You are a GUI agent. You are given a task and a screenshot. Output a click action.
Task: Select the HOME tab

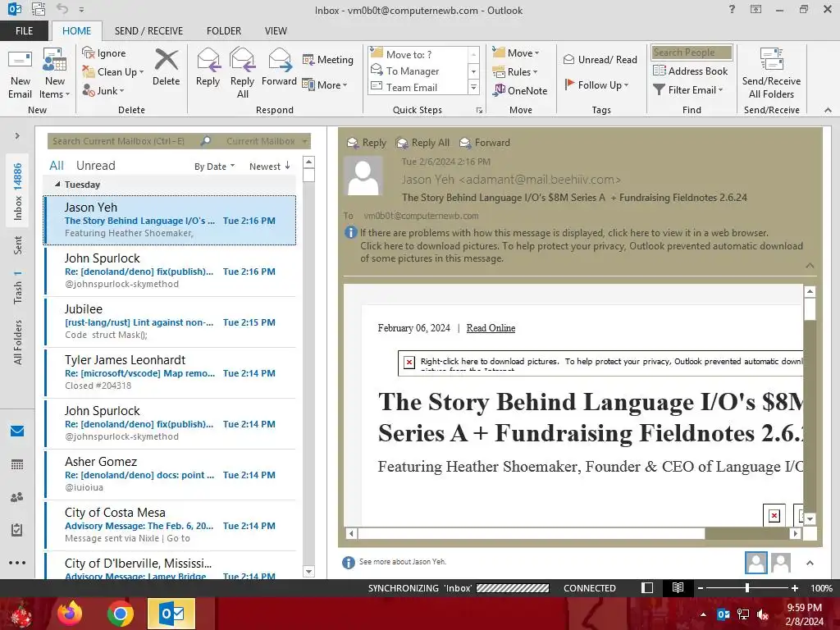coord(76,30)
